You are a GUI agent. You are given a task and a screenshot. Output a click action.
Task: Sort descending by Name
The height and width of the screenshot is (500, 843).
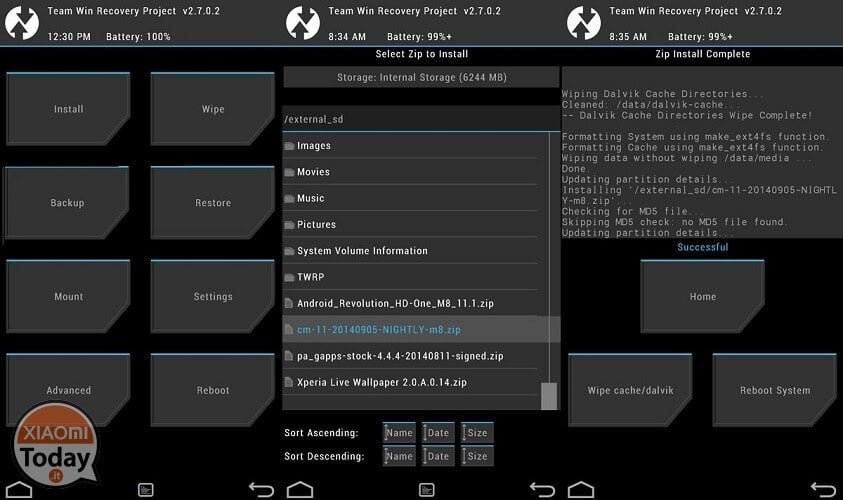pyautogui.click(x=399, y=456)
